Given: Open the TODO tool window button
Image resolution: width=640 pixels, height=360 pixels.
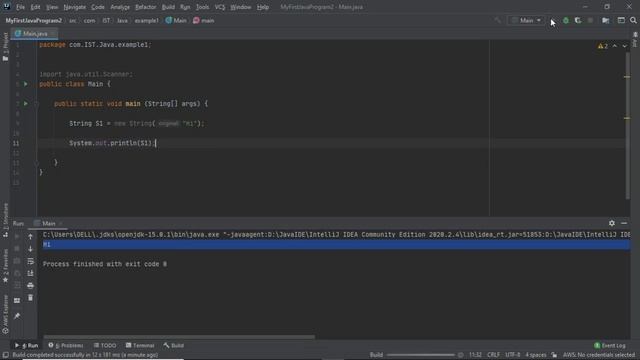Looking at the screenshot, I should click(105, 345).
